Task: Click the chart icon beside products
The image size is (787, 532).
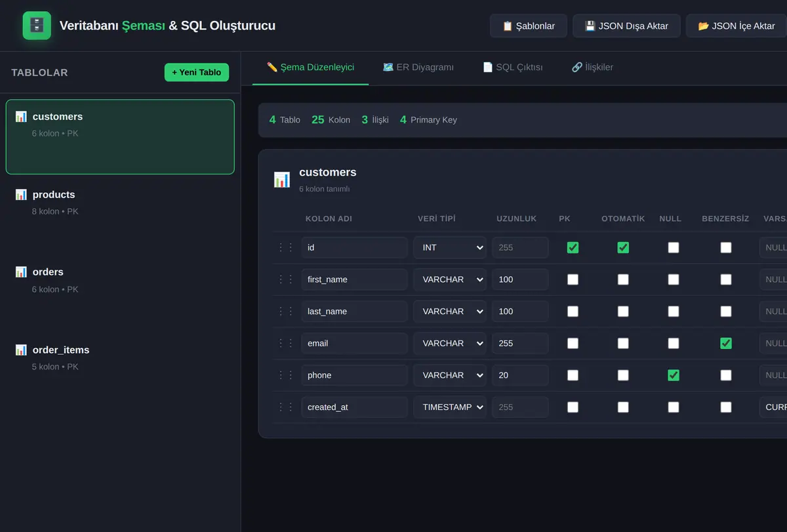Action: 21,195
